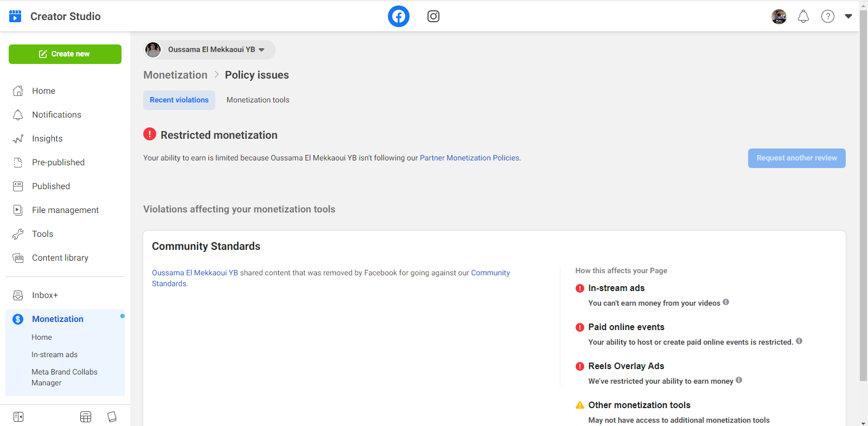Viewport: 868px width, 426px height.
Task: Go to Insights in the sidebar
Action: (47, 139)
